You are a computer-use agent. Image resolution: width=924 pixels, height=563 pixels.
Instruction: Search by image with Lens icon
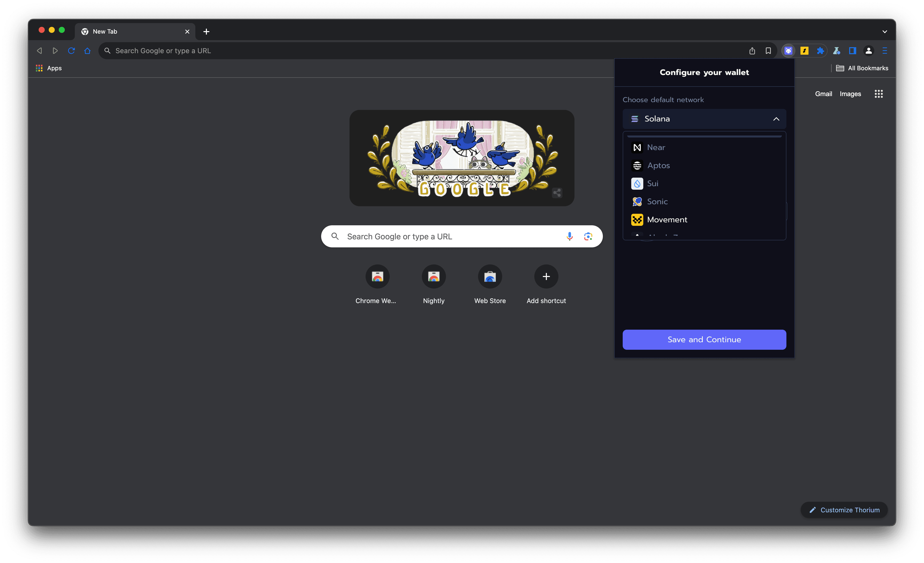tap(588, 236)
